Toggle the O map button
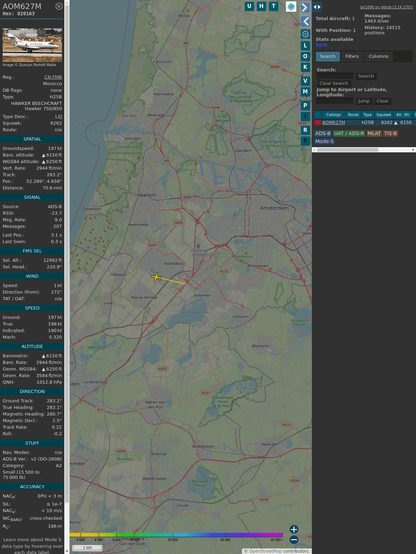 [305, 56]
